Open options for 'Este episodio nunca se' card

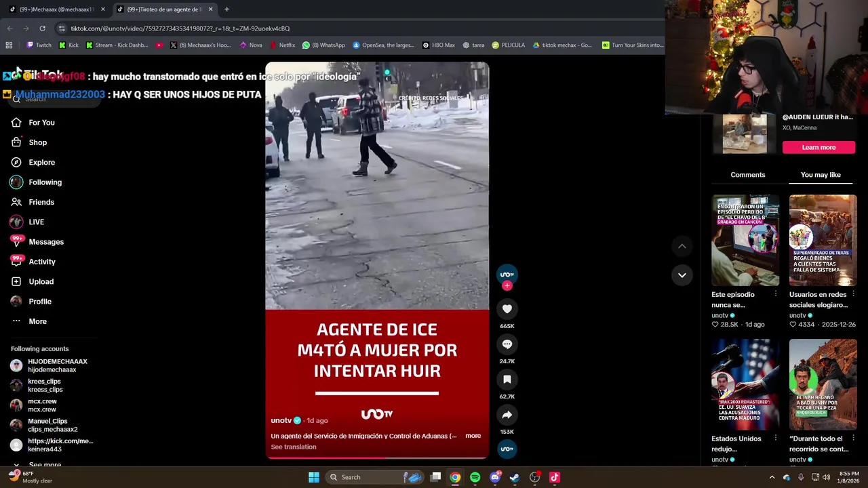coord(775,294)
